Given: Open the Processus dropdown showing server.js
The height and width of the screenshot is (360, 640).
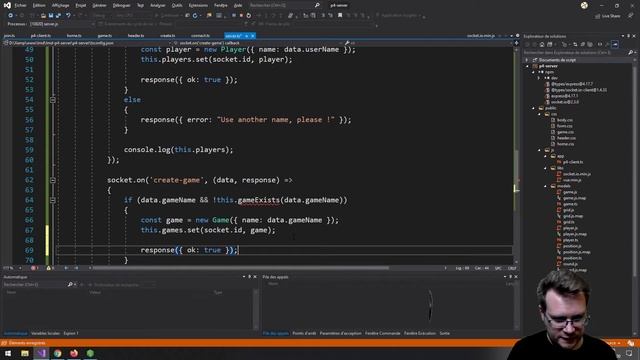Looking at the screenshot, I should (x=61, y=24).
